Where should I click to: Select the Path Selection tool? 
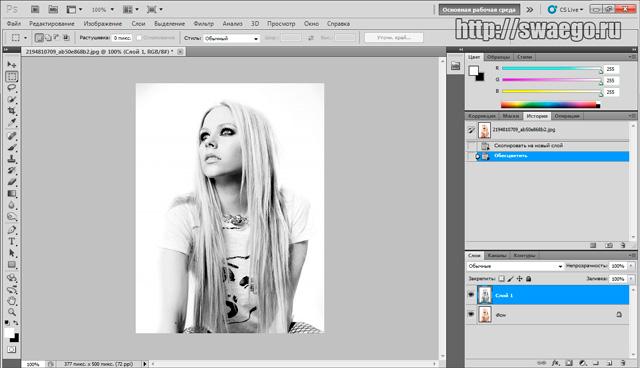pyautogui.click(x=11, y=253)
